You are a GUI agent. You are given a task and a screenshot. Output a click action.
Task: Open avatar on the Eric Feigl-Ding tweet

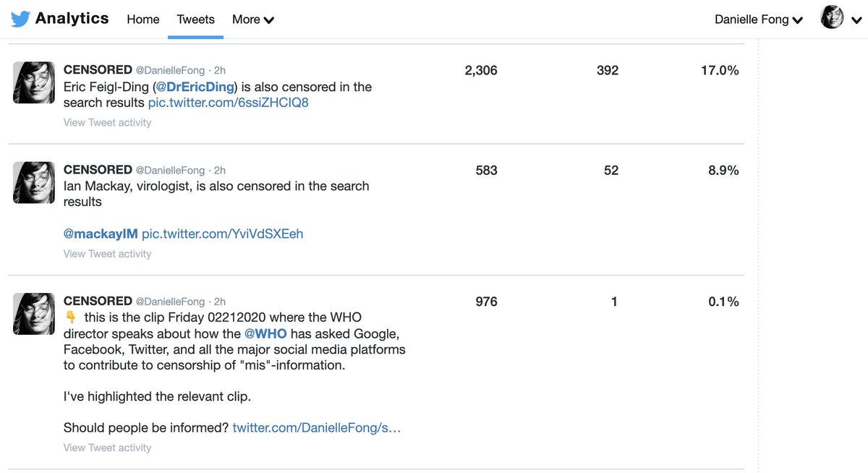coord(34,82)
